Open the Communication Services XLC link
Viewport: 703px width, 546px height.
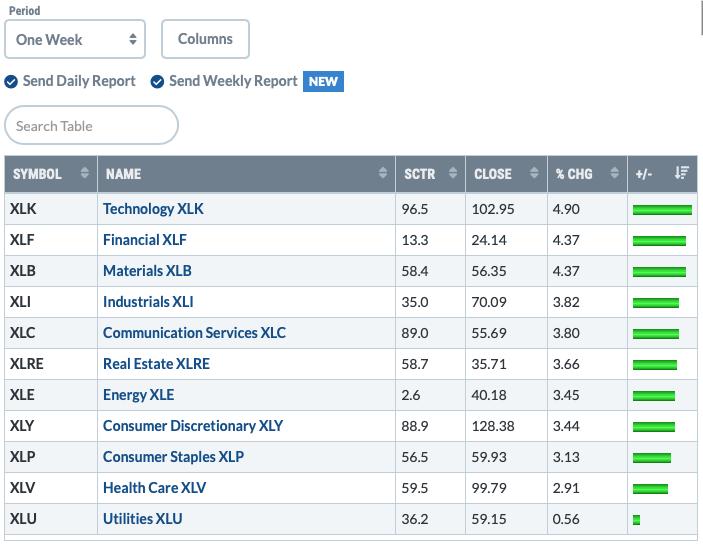(x=194, y=333)
